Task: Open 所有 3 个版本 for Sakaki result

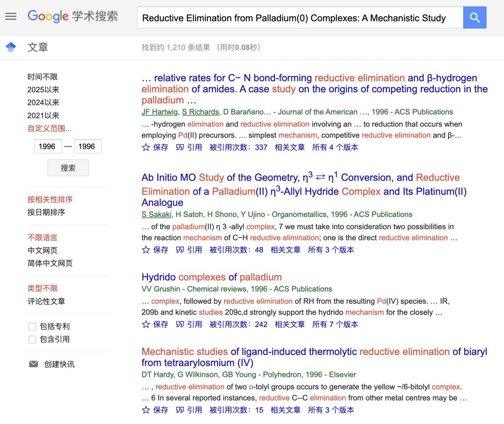Action: [331, 250]
